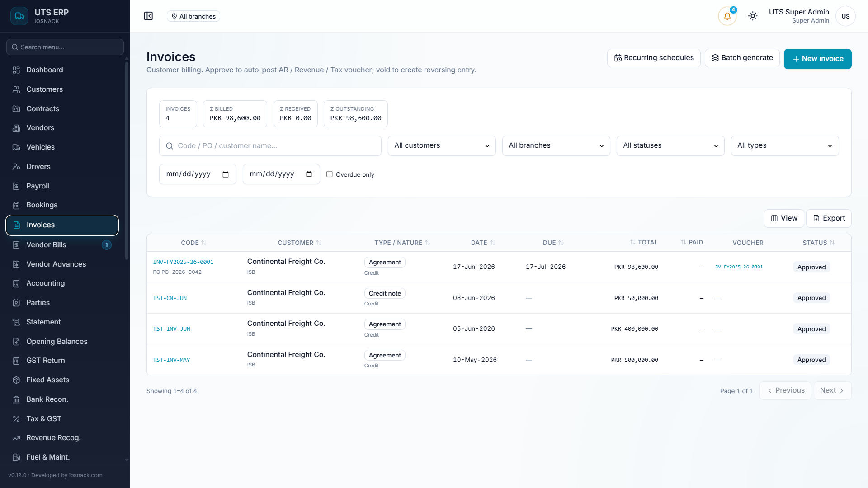The width and height of the screenshot is (868, 488).
Task: Open the To date calendar picker icon
Action: (x=309, y=174)
